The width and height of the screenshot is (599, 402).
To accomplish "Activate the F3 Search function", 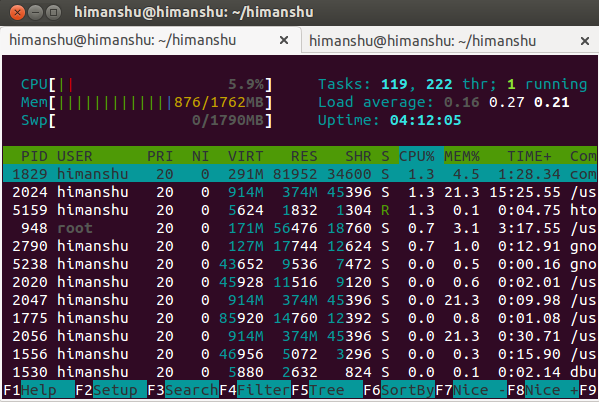I will [183, 390].
